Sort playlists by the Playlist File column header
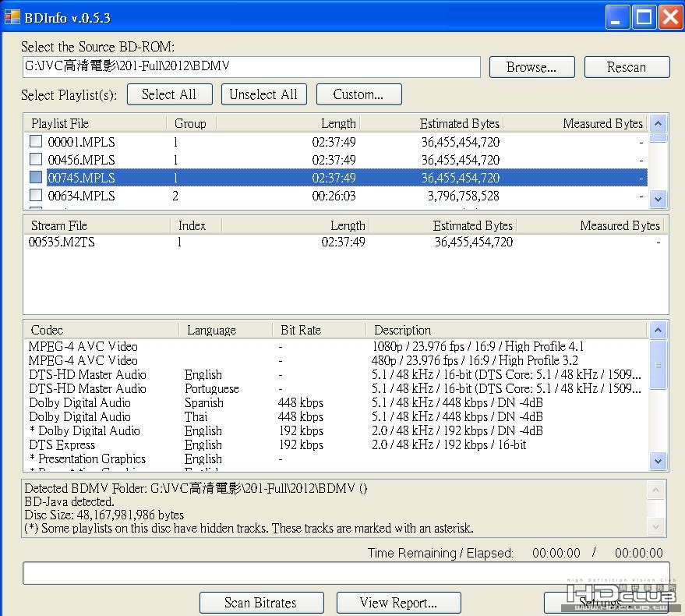 (95, 124)
